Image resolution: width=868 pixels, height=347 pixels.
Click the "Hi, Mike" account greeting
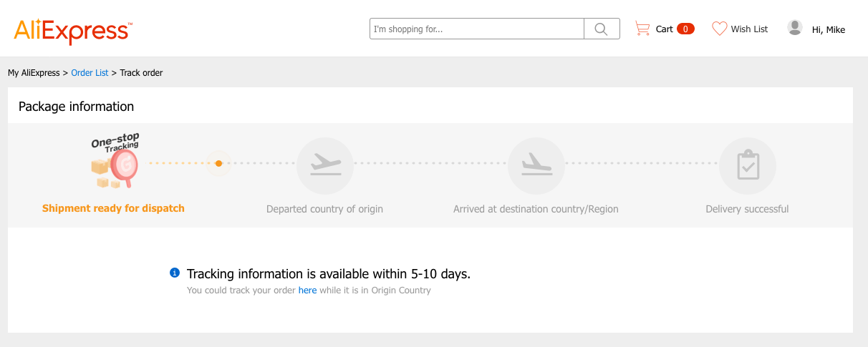coord(829,29)
